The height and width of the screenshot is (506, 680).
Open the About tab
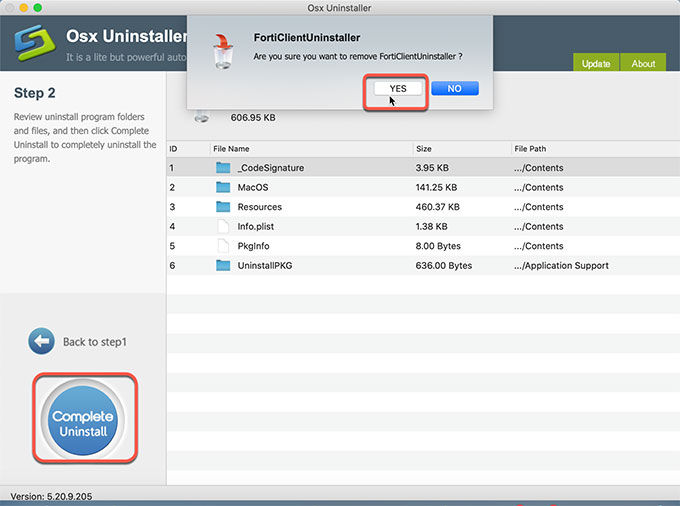[643, 63]
